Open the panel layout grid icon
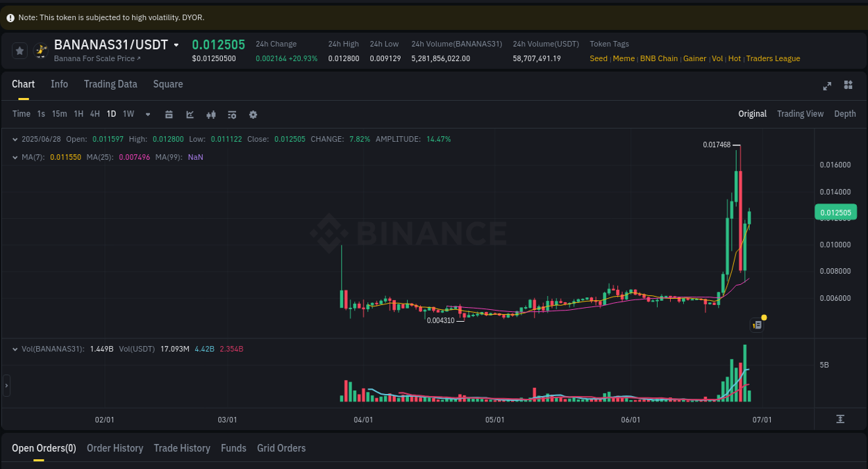The height and width of the screenshot is (469, 868). [848, 85]
